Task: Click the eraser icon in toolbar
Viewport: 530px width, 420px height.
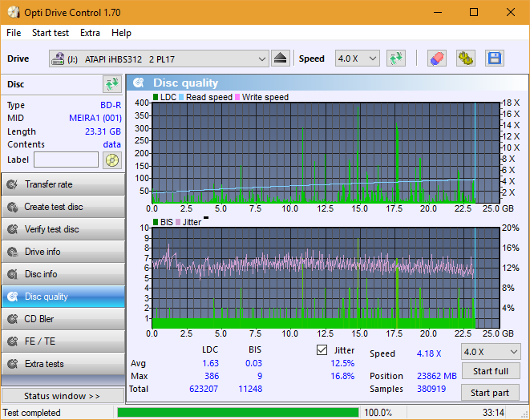Action: (436, 59)
